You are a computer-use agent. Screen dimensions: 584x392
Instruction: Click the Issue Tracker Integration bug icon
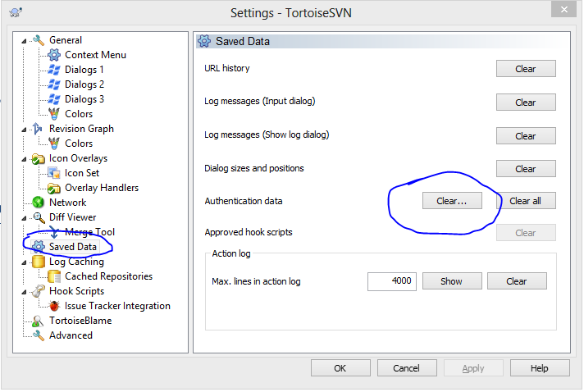coord(54,306)
